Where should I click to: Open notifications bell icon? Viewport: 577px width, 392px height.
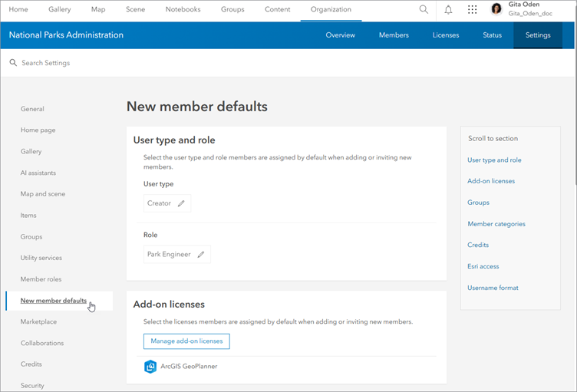(448, 10)
